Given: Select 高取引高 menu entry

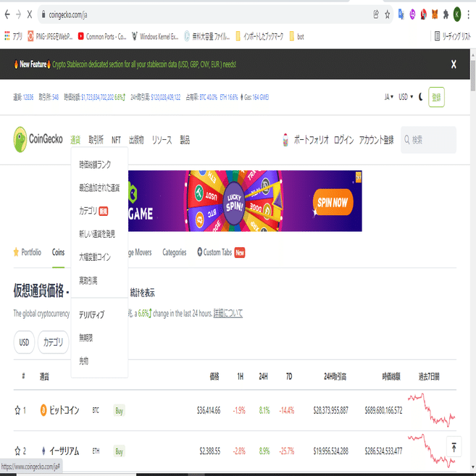Looking at the screenshot, I should (88, 280).
